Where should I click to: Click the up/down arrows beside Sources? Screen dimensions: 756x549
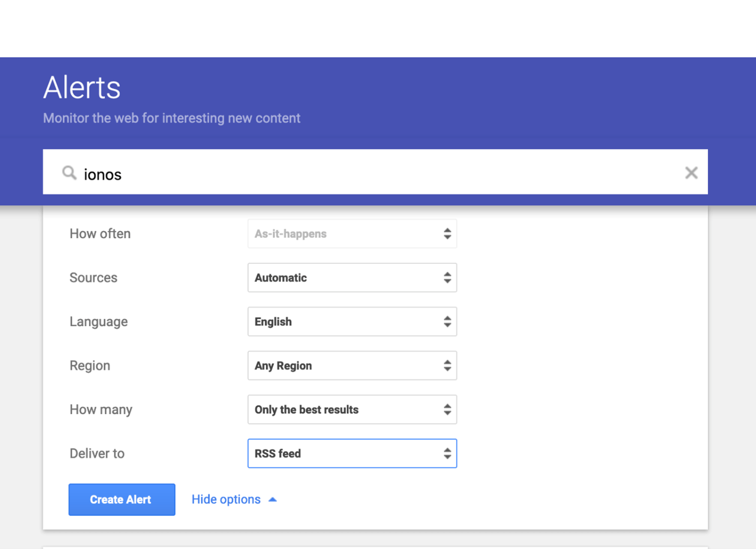[447, 277]
